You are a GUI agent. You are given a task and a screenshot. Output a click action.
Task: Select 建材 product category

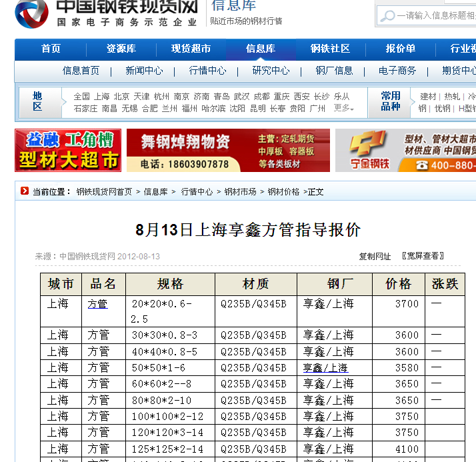click(x=428, y=97)
